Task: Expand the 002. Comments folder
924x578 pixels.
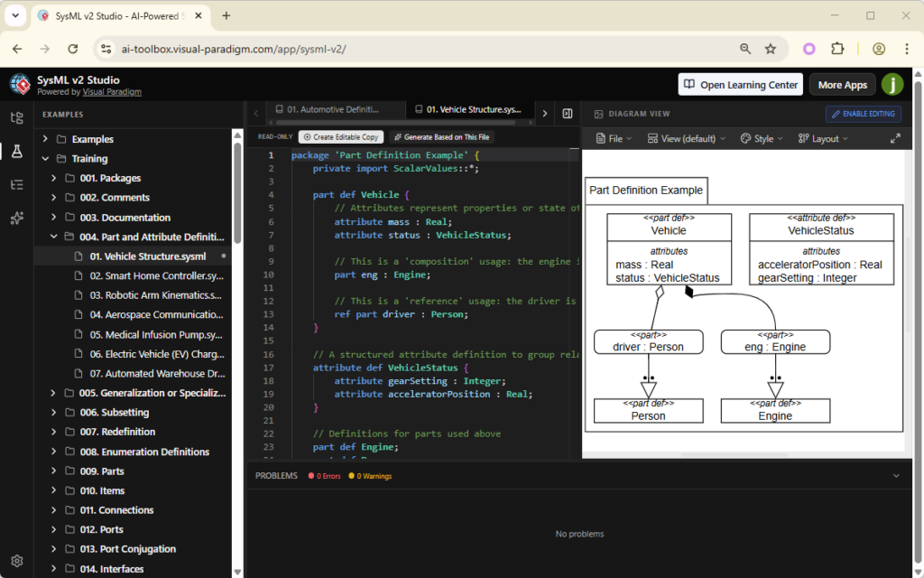Action: (53, 197)
